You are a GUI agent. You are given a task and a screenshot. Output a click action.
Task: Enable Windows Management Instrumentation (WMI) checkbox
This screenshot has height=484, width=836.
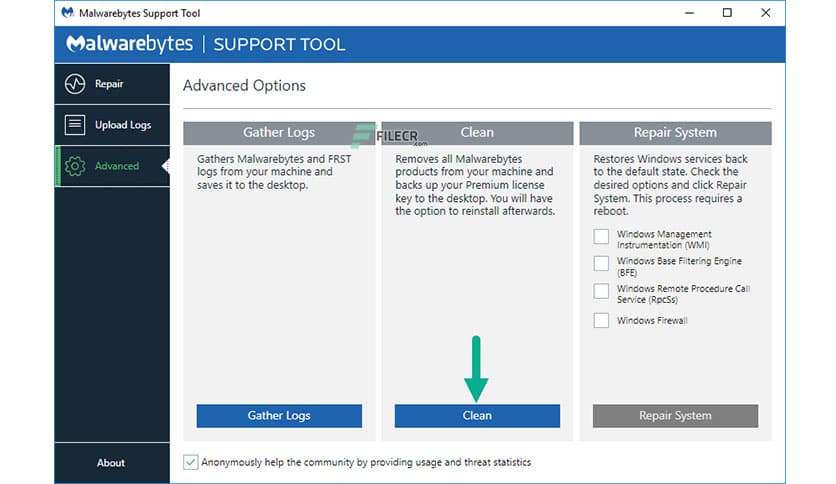pyautogui.click(x=601, y=236)
